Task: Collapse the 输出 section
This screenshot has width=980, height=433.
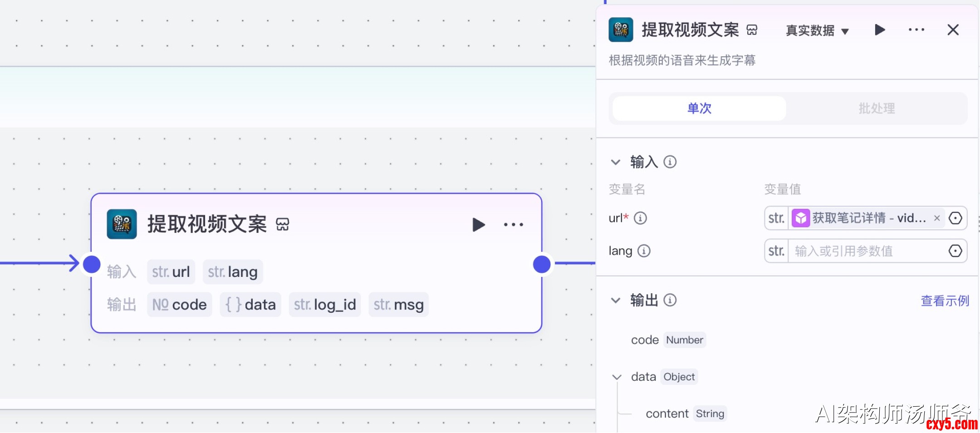Action: [x=616, y=300]
